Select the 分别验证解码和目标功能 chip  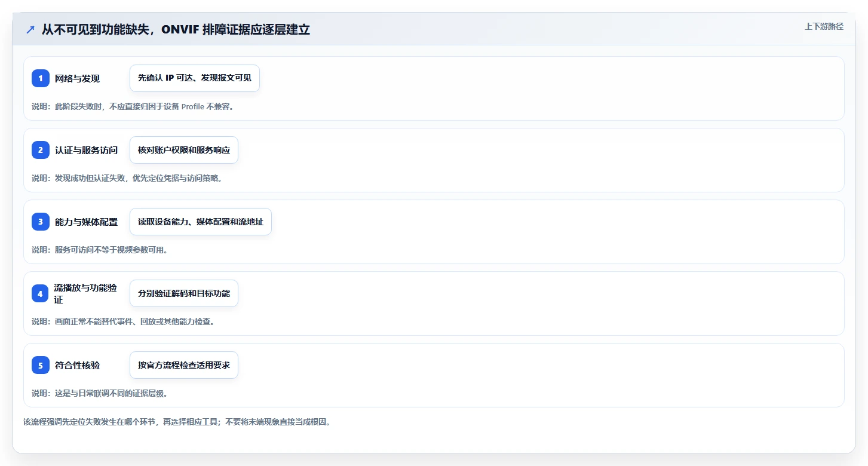click(184, 293)
